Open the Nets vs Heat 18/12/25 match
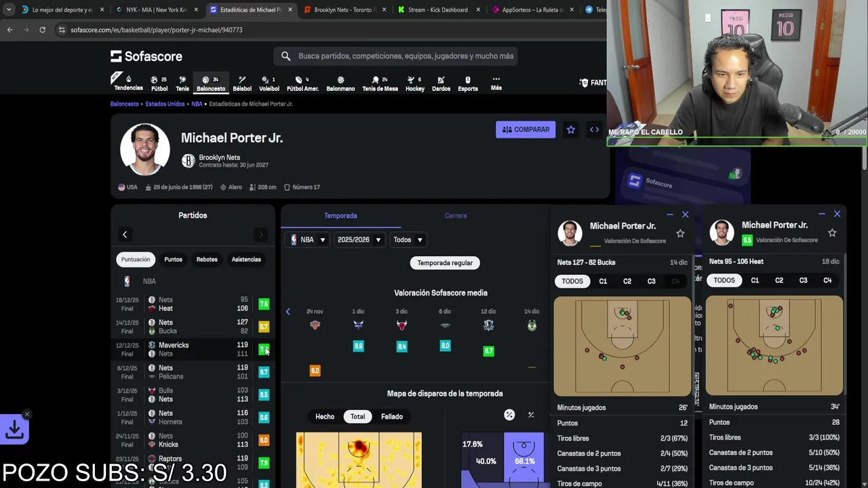Screen dimensions: 868x488 [x=193, y=304]
